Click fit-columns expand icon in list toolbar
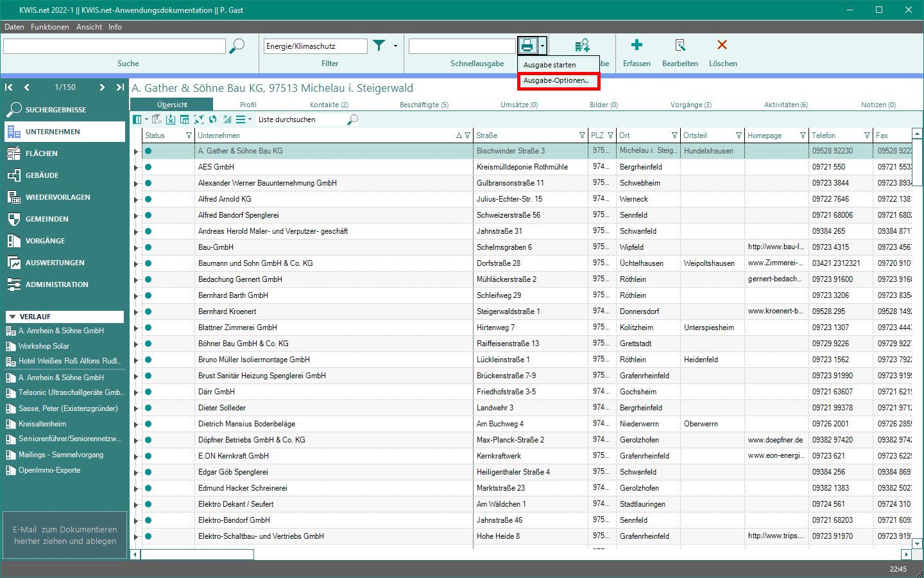 (199, 119)
